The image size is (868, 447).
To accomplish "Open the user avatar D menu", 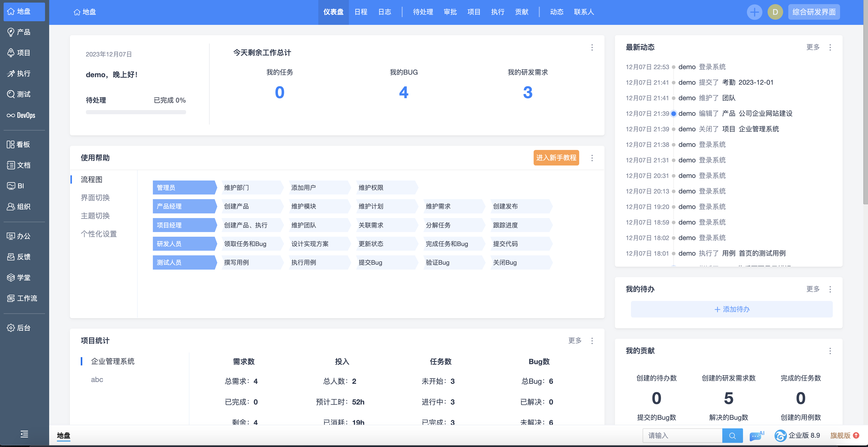I will (x=775, y=12).
